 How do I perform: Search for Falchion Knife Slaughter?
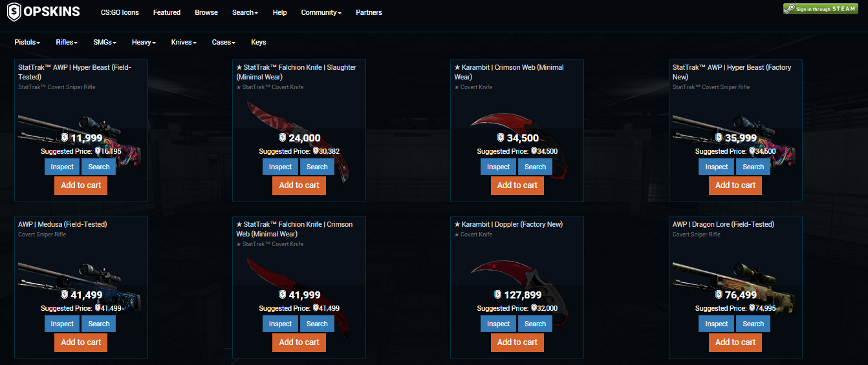317,167
